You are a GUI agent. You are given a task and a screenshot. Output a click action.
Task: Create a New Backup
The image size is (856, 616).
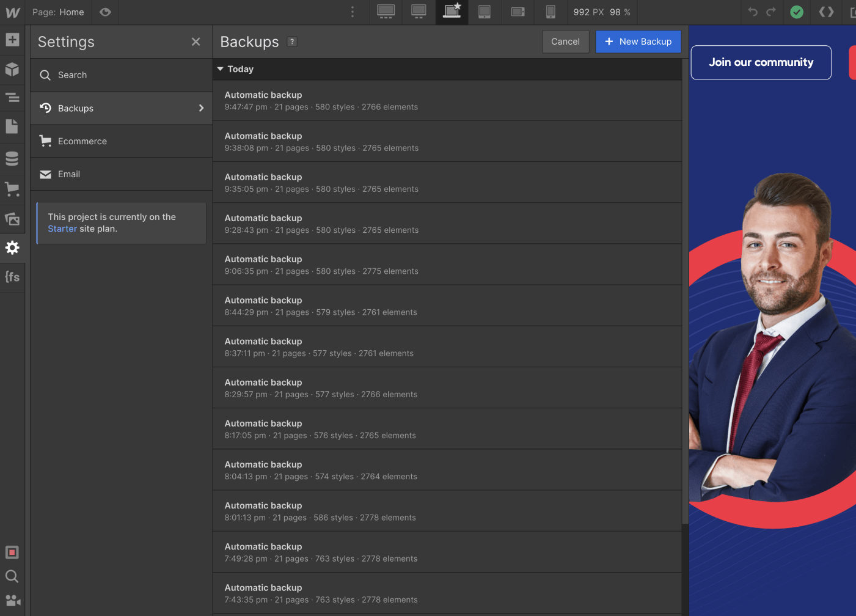pos(638,41)
